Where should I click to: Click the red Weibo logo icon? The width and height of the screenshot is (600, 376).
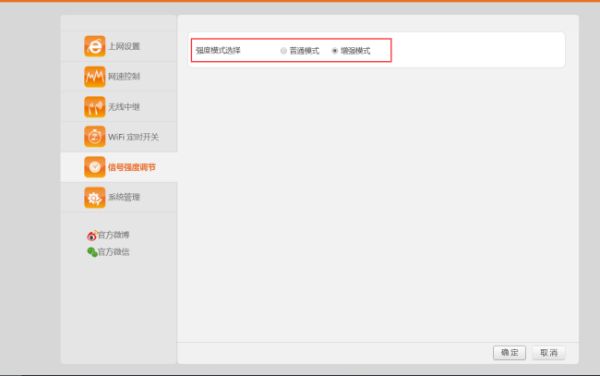(92, 235)
